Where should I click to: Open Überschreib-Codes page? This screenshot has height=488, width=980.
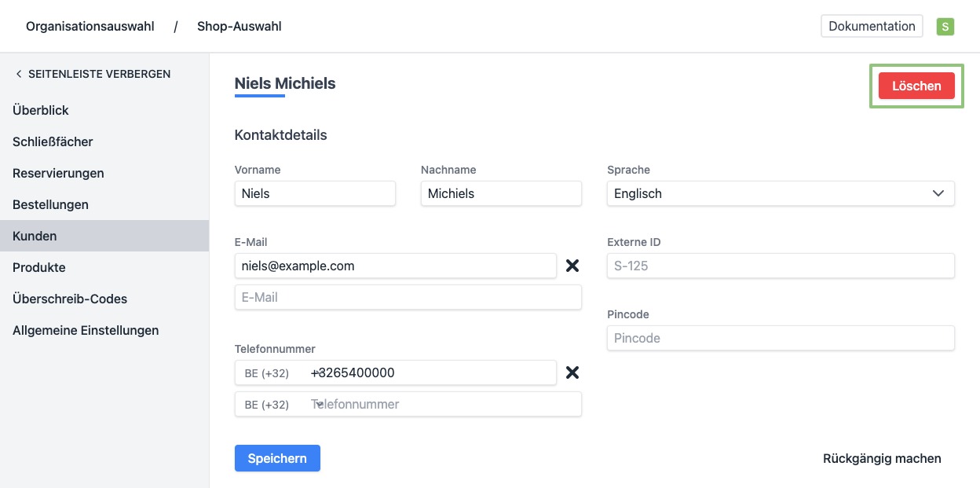point(70,299)
